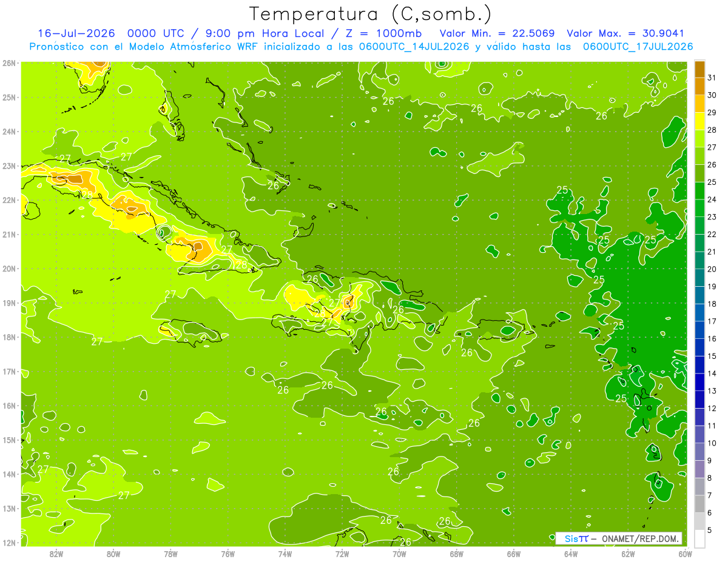
Task: Click the 26N latitude axis label
Action: tap(9, 63)
